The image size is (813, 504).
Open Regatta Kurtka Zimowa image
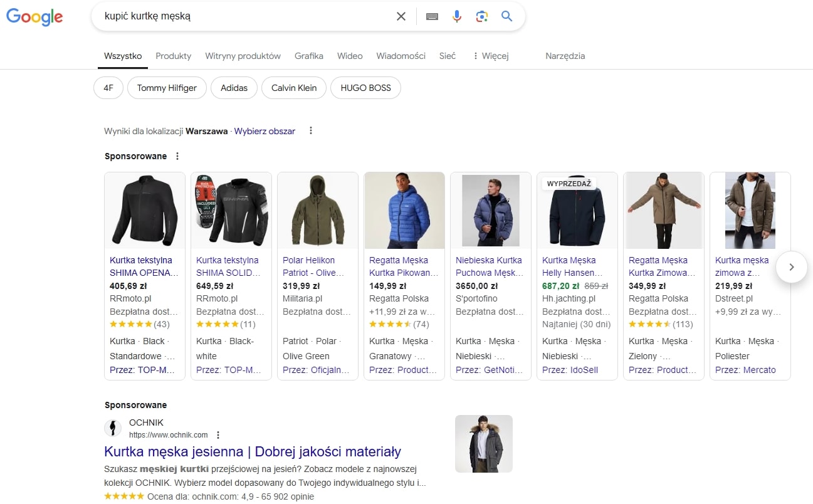point(664,211)
